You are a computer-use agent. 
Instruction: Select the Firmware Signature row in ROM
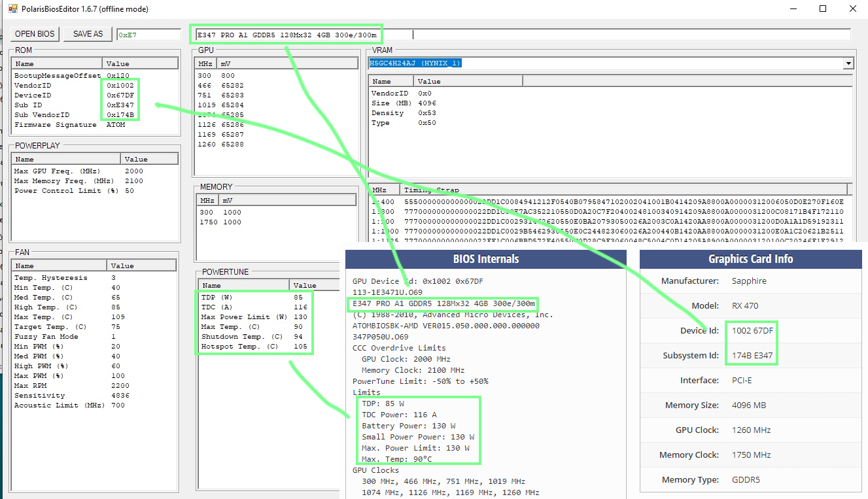click(x=95, y=125)
